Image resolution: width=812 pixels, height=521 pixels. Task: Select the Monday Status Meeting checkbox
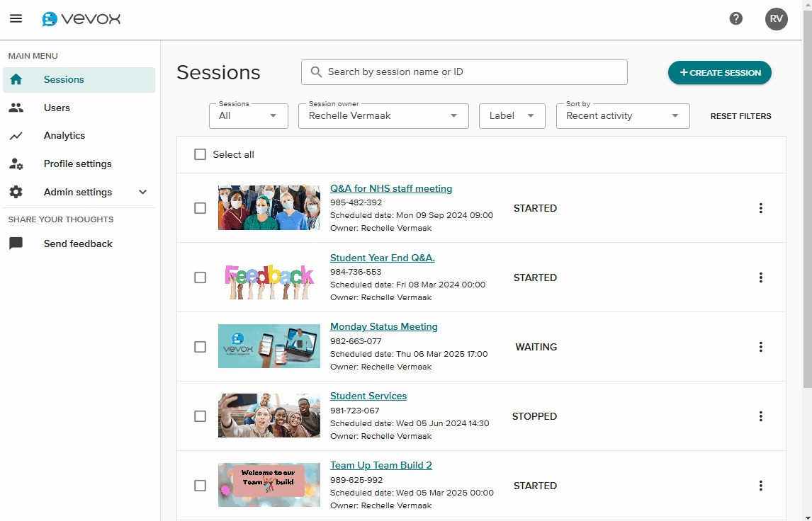coord(201,347)
